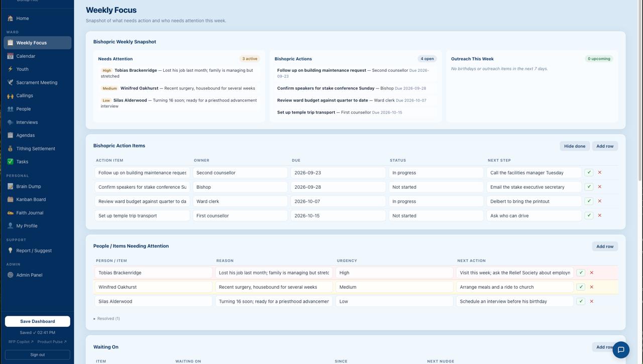Open Weekly Focus in the sidebar
Viewport: 643px width, 364px height.
click(38, 43)
